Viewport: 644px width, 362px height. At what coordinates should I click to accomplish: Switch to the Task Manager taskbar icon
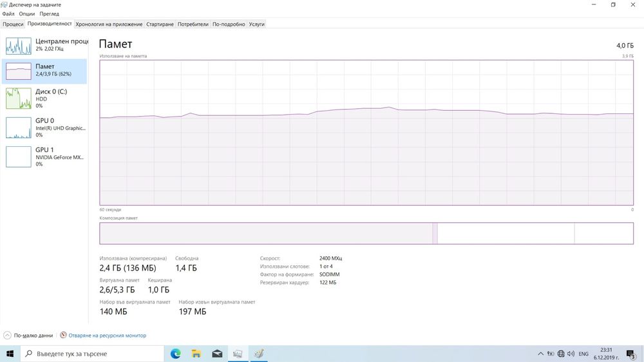click(238, 354)
